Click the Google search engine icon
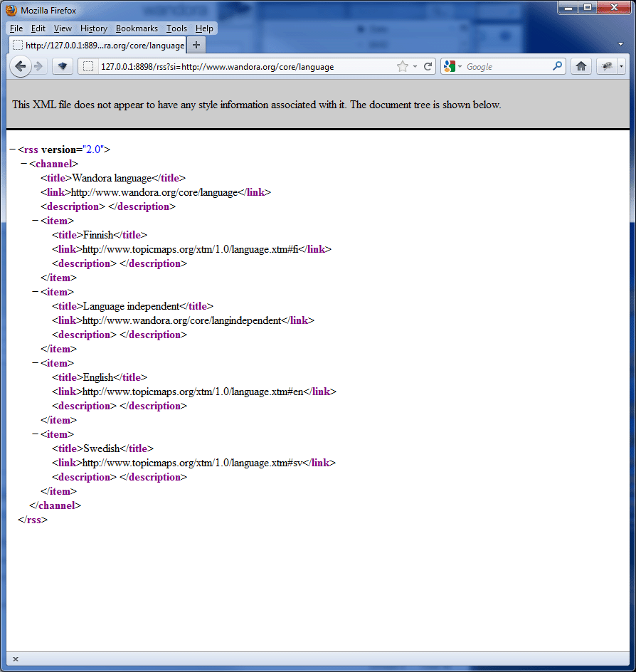The height and width of the screenshot is (672, 636). point(449,66)
